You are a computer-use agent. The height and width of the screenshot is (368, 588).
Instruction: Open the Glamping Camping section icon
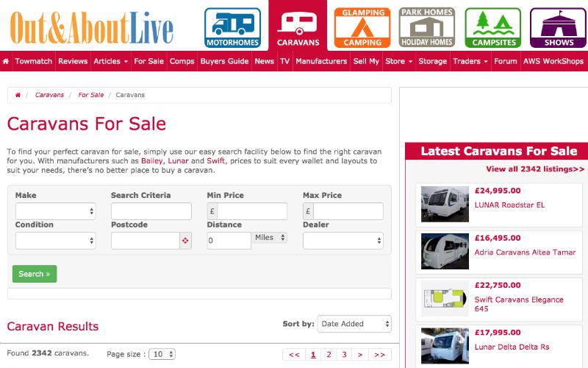362,28
